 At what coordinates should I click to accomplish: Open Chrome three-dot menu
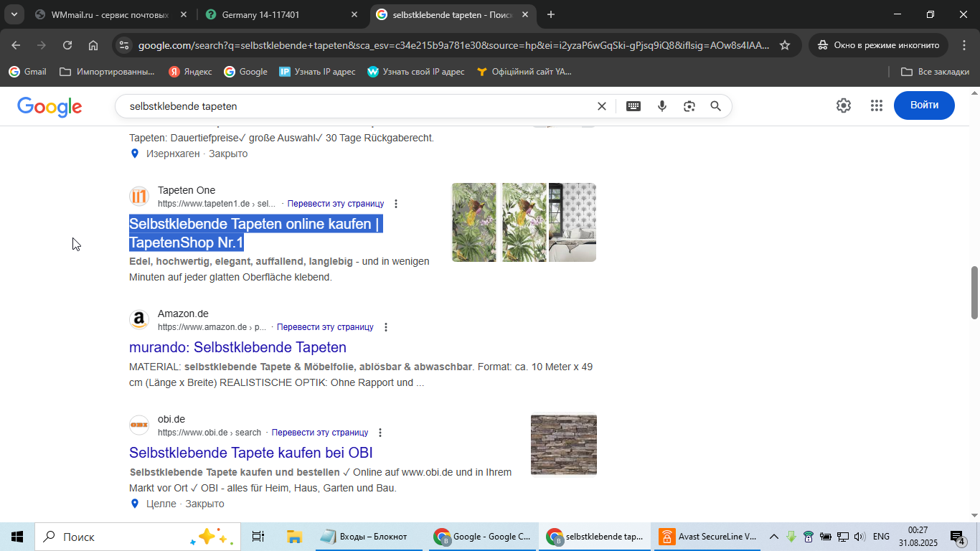(x=963, y=45)
